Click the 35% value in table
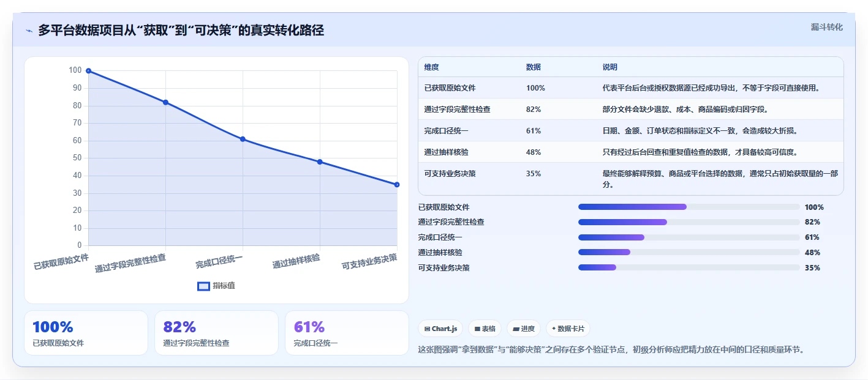 click(x=534, y=174)
